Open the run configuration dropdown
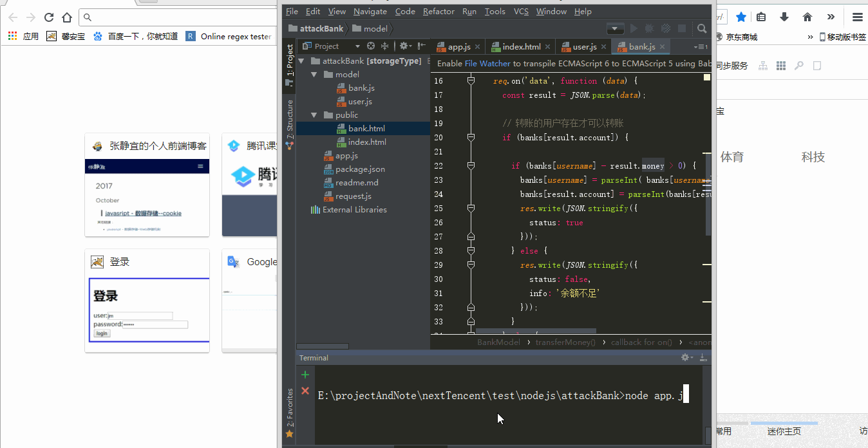Viewport: 868px width, 448px height. click(616, 29)
